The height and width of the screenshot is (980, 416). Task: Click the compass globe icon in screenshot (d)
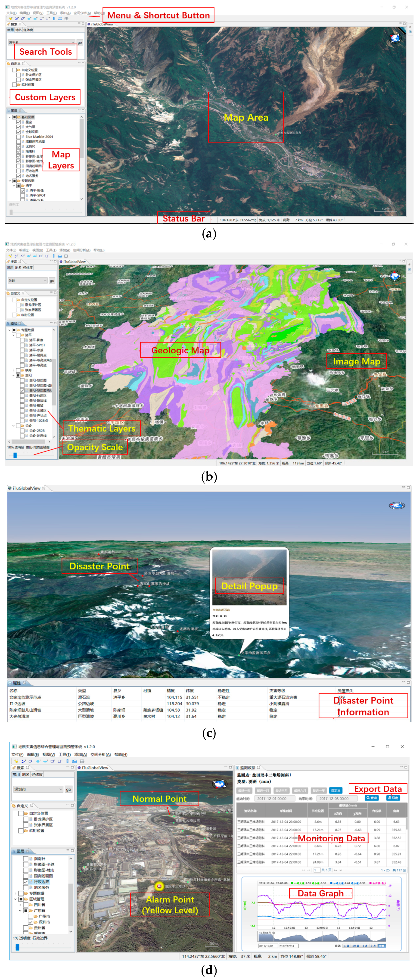click(219, 784)
